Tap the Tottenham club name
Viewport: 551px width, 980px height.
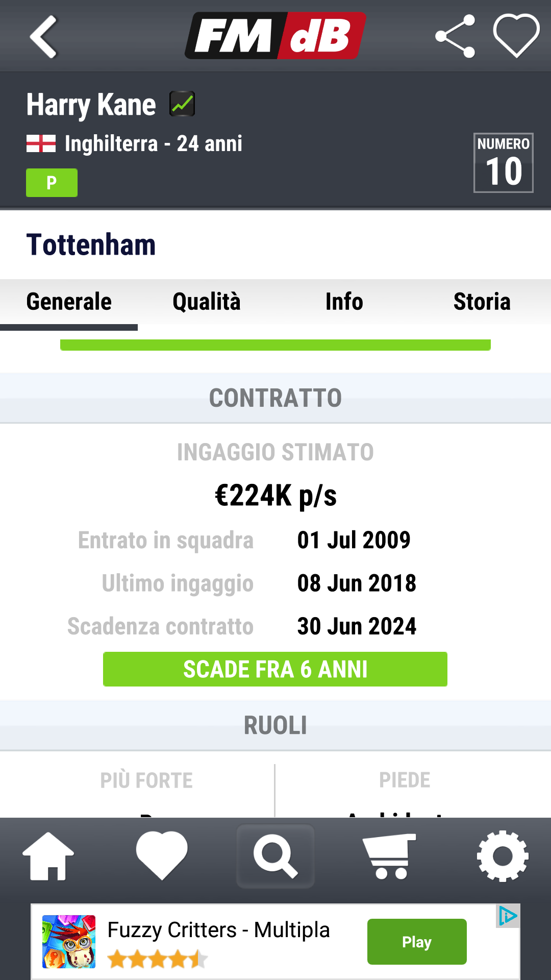[x=91, y=245]
